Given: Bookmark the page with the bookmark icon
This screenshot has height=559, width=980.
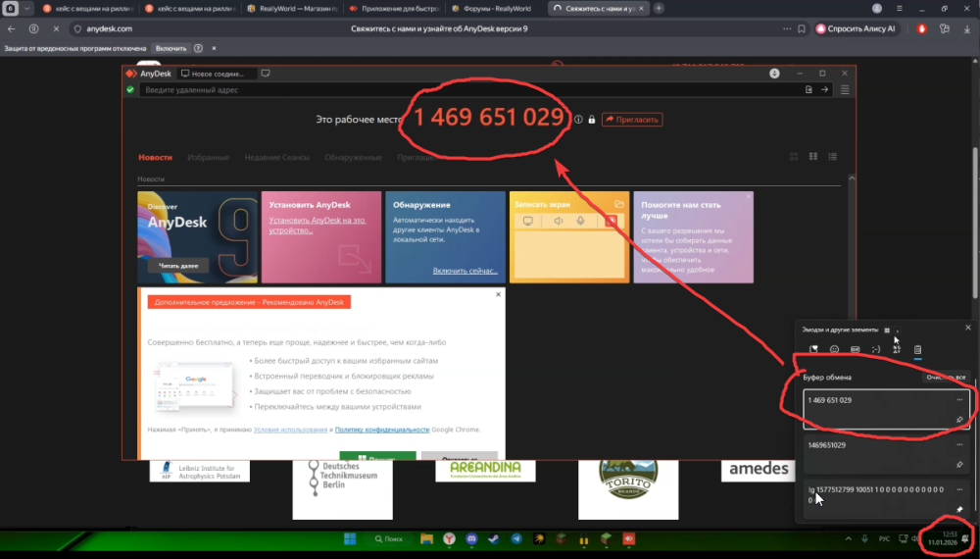Looking at the screenshot, I should [802, 28].
